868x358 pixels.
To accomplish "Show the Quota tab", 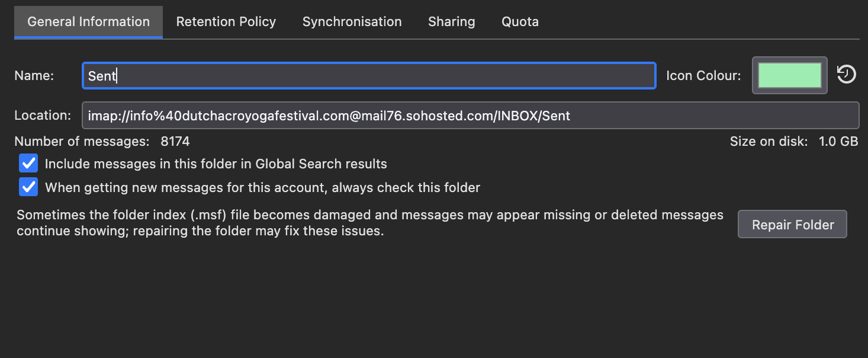I will pos(520,22).
